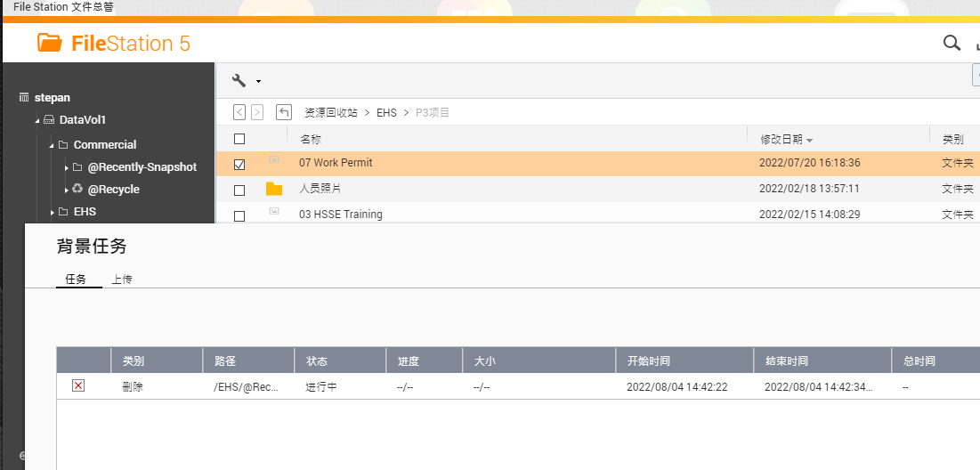This screenshot has height=470, width=980.
Task: Click the /EHS/@Rec... path cell
Action: pyautogui.click(x=246, y=387)
